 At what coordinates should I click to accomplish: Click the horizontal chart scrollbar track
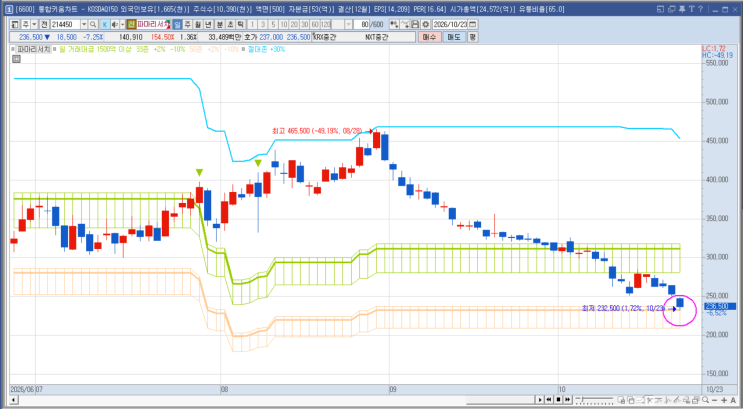pos(277,400)
